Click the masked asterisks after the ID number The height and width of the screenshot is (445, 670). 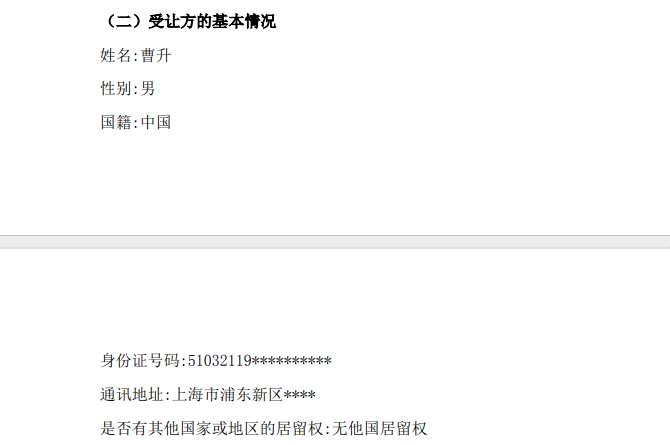pos(292,360)
